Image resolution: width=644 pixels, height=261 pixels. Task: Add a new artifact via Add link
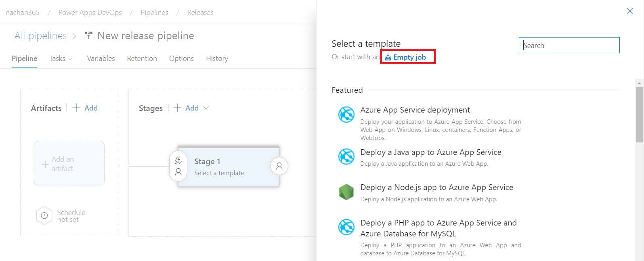pos(86,108)
